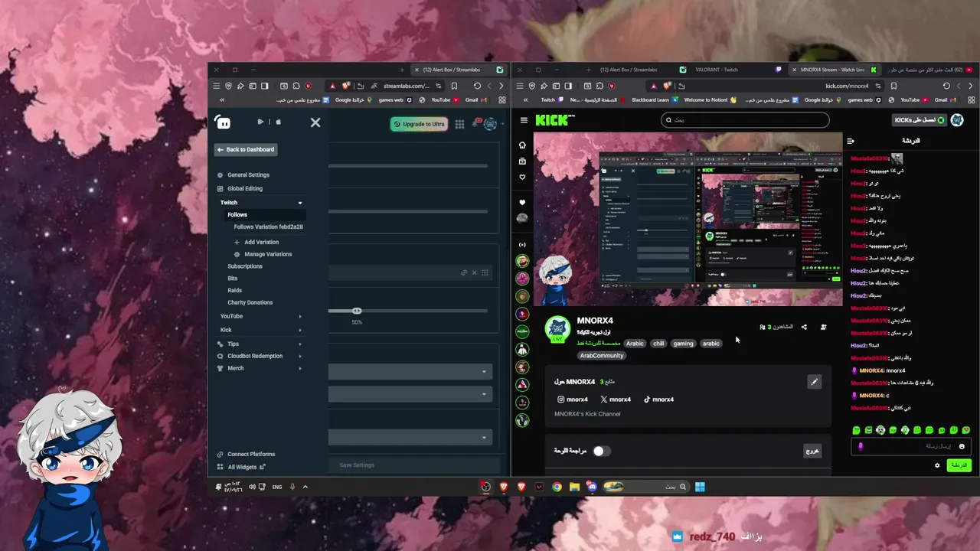Click the link icon in media field
Image resolution: width=980 pixels, height=551 pixels.
coord(464,272)
